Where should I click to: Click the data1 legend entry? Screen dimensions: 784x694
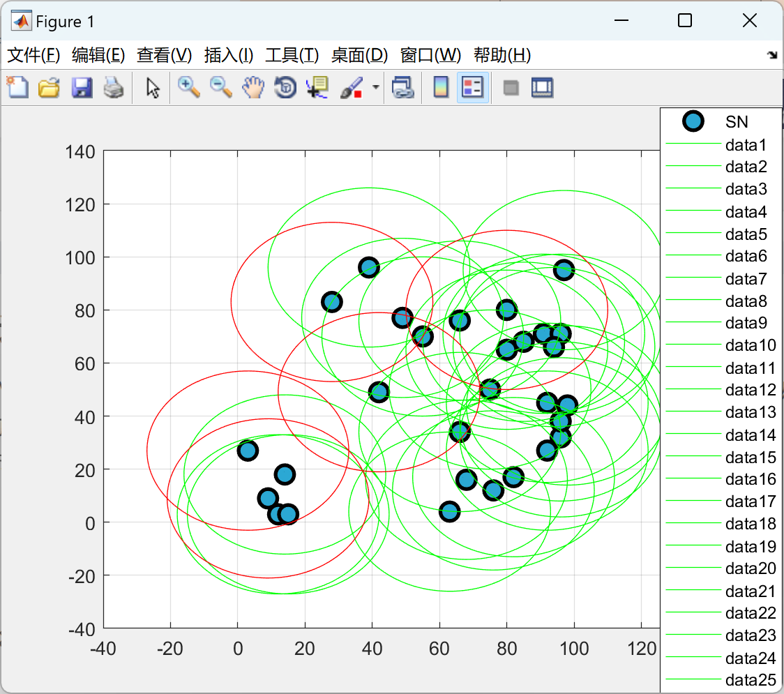(x=746, y=145)
